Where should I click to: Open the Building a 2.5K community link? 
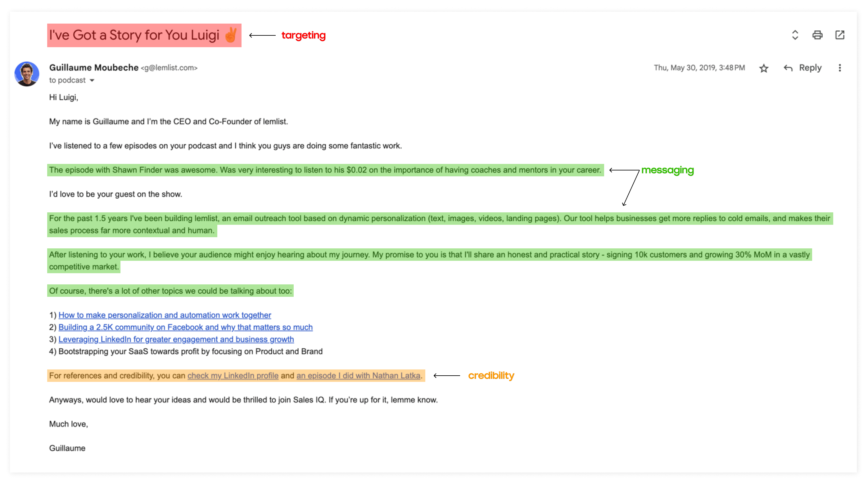185,328
